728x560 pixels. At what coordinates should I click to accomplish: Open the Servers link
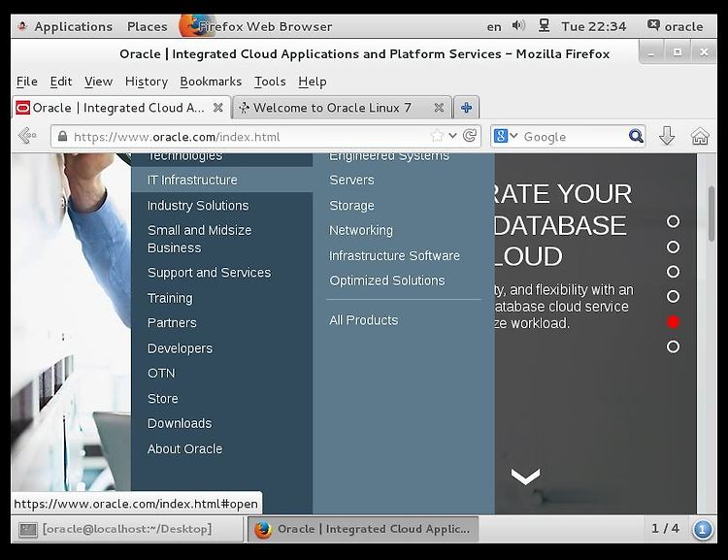pos(351,180)
